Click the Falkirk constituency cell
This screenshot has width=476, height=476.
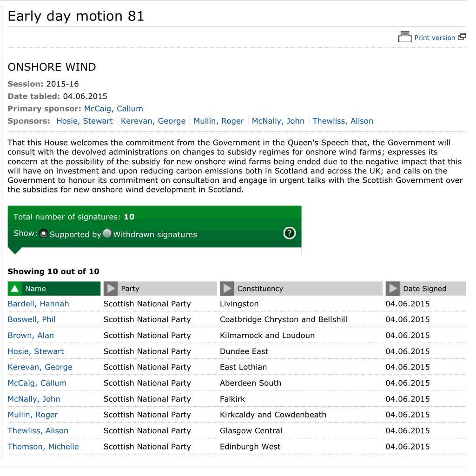(x=232, y=399)
